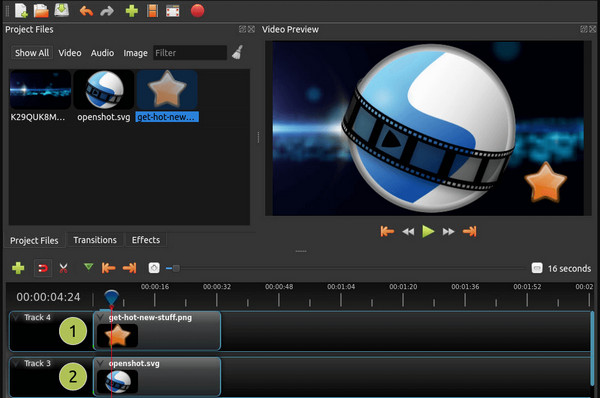
Task: Click the orange Undo arrow
Action: pos(86,11)
